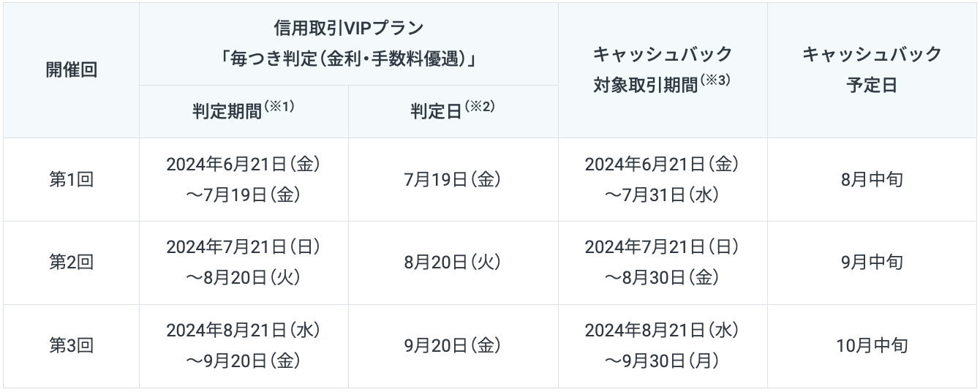Image resolution: width=980 pixels, height=392 pixels.
Task: Click the 信用取引VIPプラン header cell
Action: (348, 44)
